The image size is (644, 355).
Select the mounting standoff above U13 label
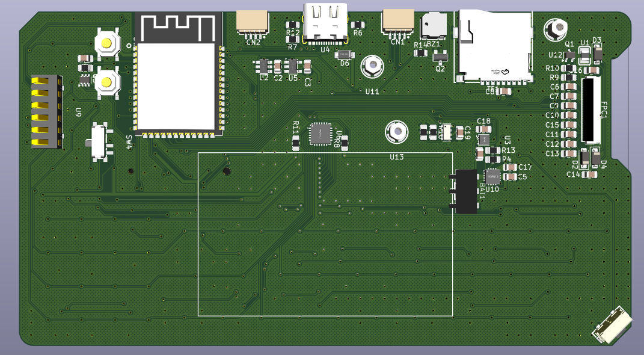(396, 132)
